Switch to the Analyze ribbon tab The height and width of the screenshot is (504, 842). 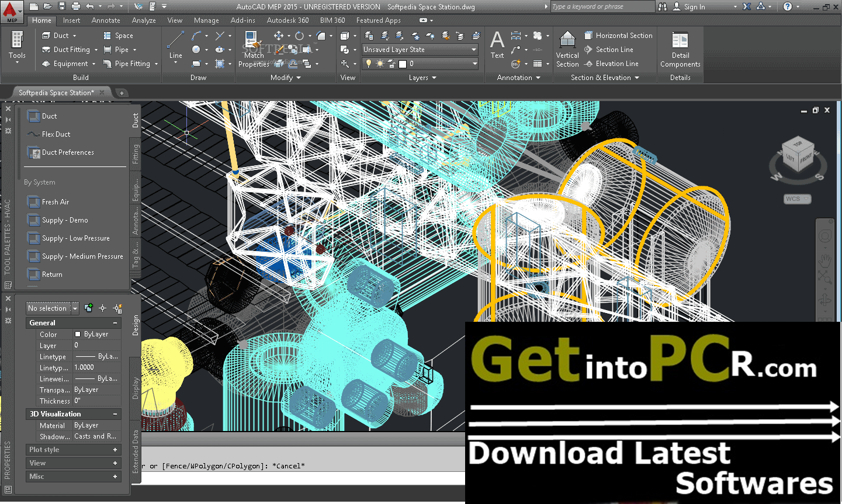[x=144, y=20]
